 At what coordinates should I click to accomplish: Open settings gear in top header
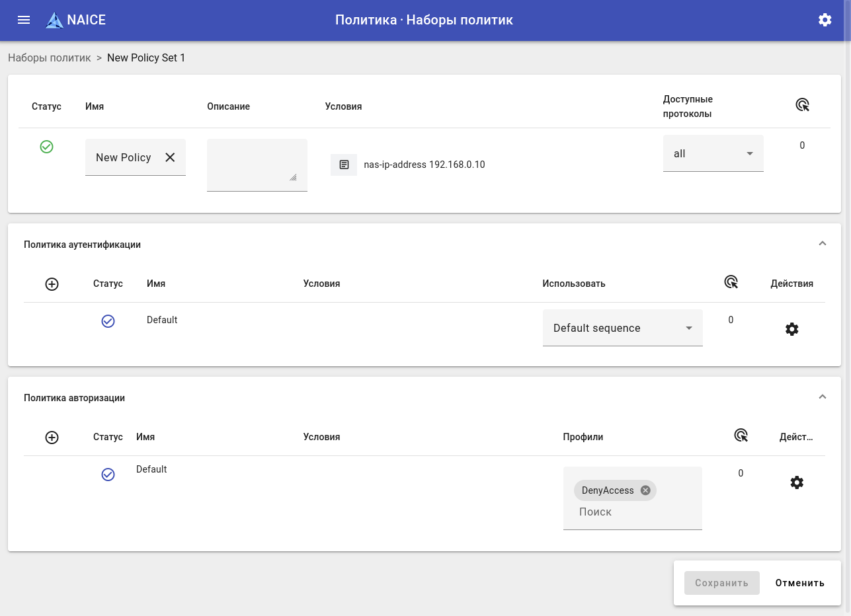825,20
